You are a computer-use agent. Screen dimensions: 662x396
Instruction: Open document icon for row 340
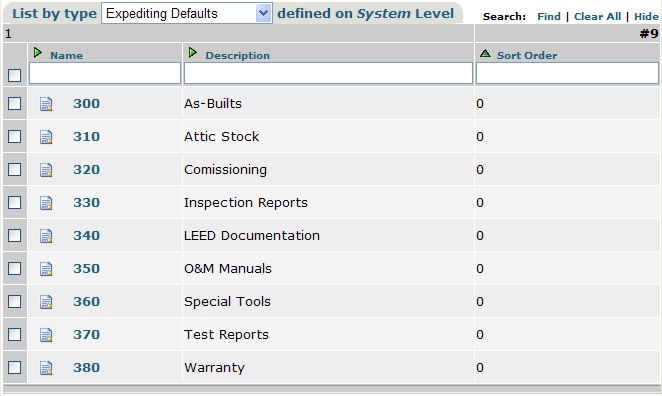click(x=46, y=236)
